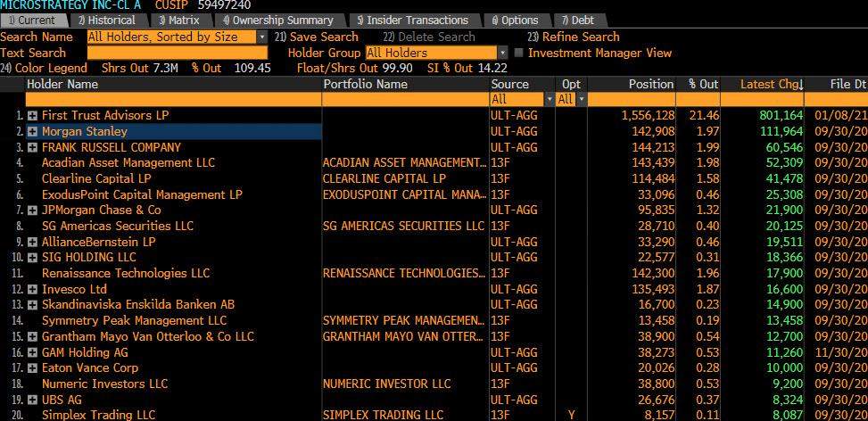Expand First Trust Advisors LP holder row
Screen dimensions: 868x421
[32, 116]
